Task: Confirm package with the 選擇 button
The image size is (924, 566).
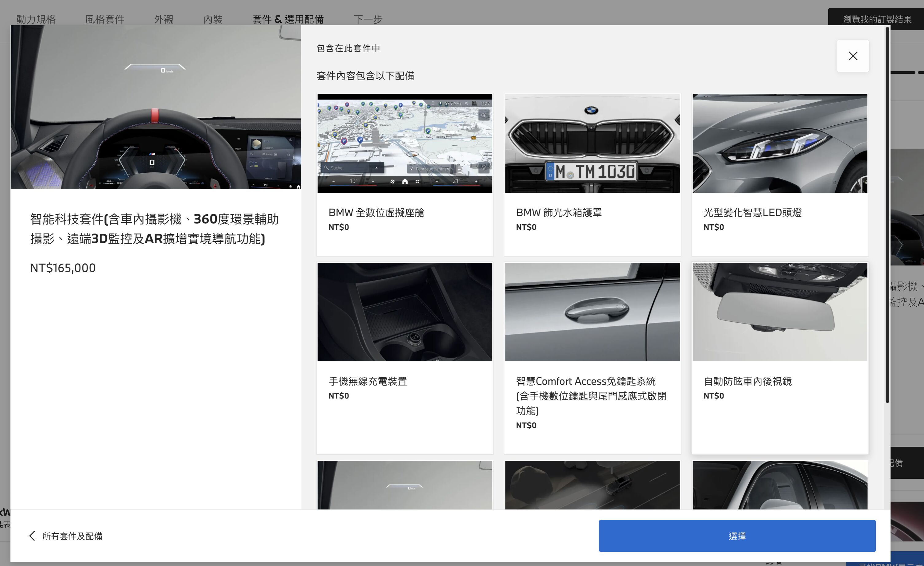Action: coord(736,536)
